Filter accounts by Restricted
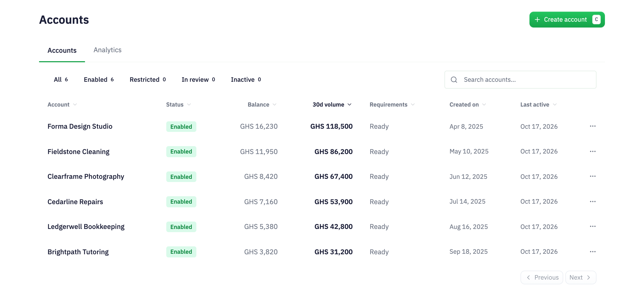The height and width of the screenshot is (297, 644). click(x=148, y=80)
